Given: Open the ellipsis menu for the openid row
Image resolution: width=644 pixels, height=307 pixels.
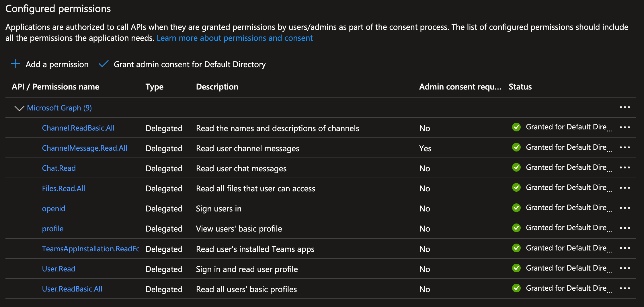Looking at the screenshot, I should (x=625, y=208).
